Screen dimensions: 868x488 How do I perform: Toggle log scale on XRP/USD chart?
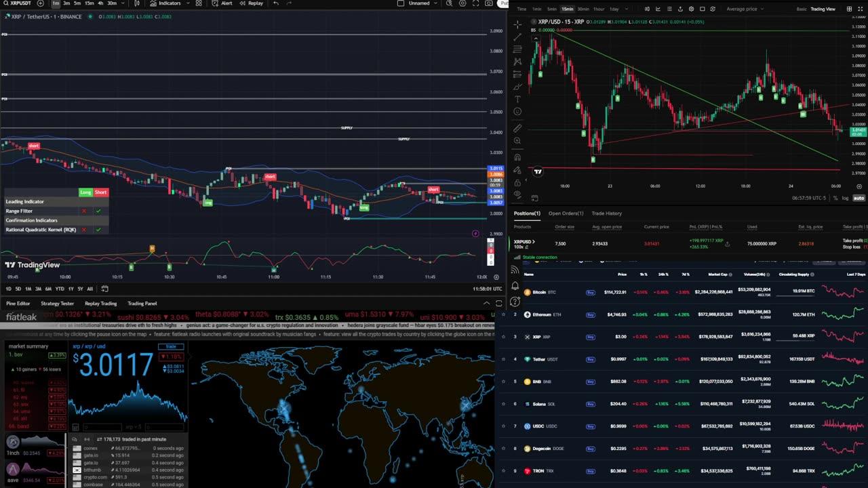(x=845, y=198)
